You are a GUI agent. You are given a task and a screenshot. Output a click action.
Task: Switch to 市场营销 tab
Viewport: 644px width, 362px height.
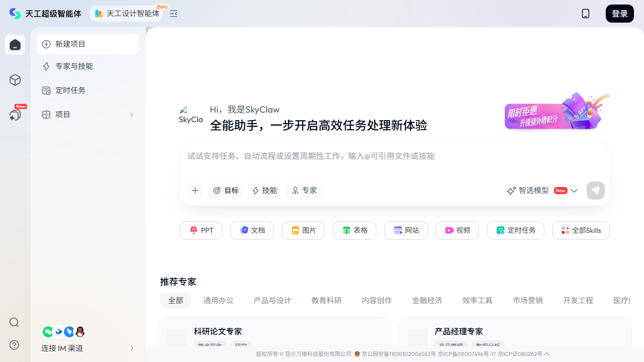pos(528,300)
